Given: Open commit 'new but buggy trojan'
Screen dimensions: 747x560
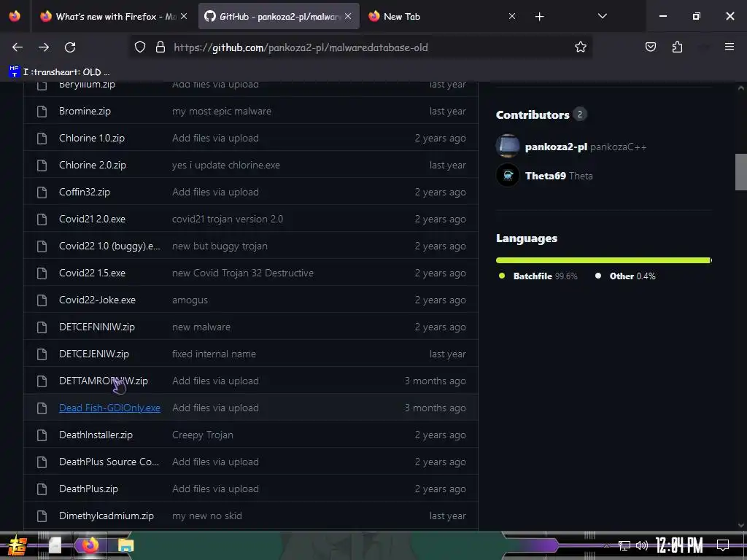Looking at the screenshot, I should point(220,246).
